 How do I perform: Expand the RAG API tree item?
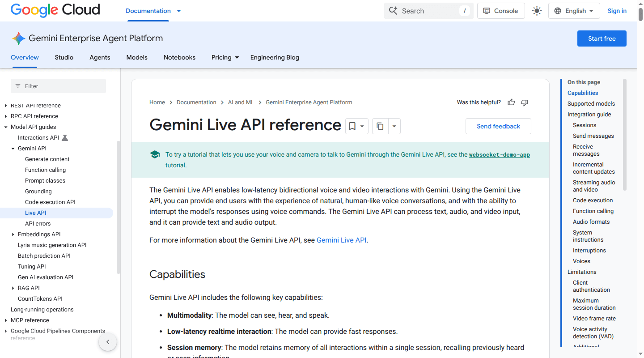[x=13, y=288]
